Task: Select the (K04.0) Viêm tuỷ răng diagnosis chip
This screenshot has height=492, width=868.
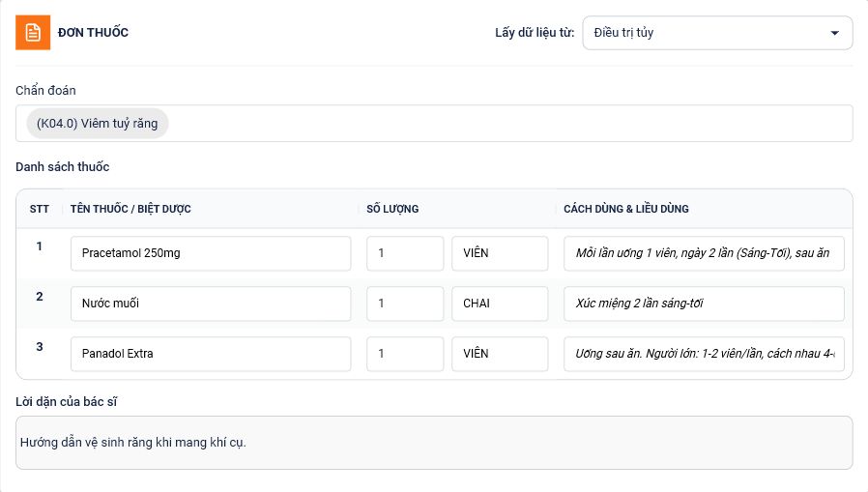Action: 98,124
